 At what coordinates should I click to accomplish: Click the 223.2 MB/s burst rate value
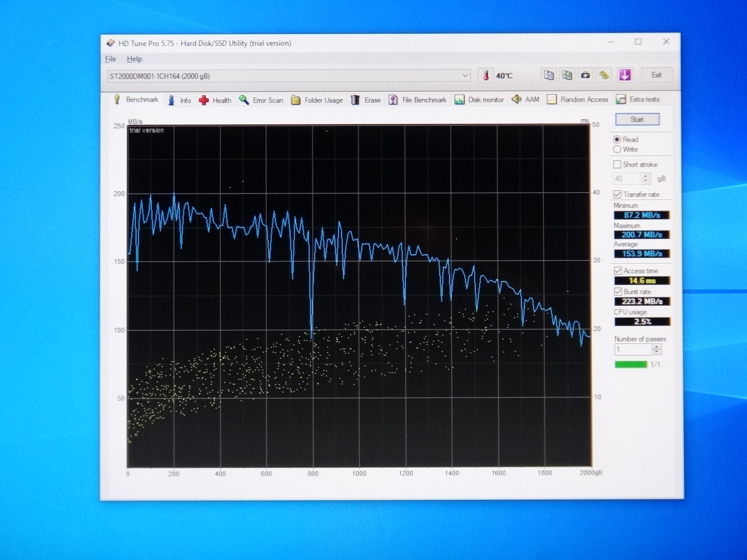[x=642, y=301]
